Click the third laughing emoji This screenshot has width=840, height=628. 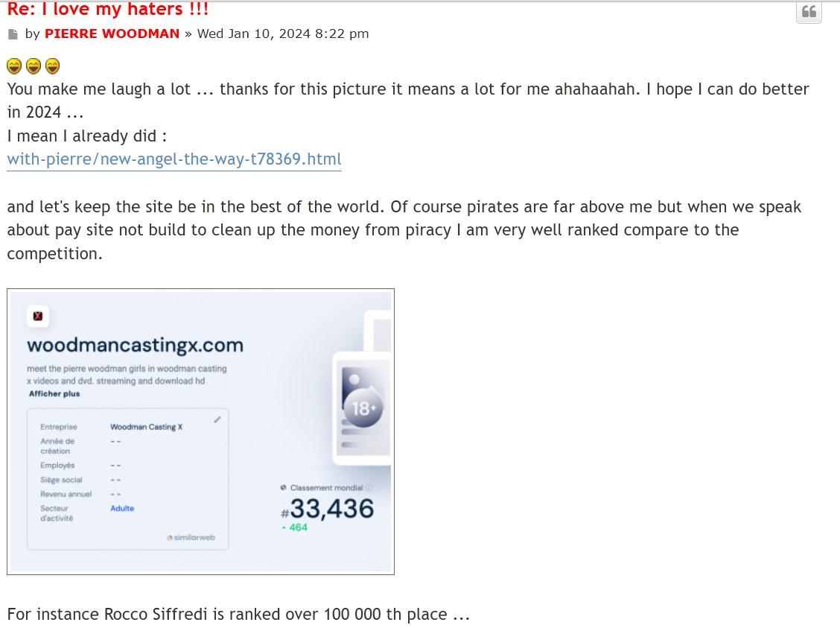click(52, 66)
